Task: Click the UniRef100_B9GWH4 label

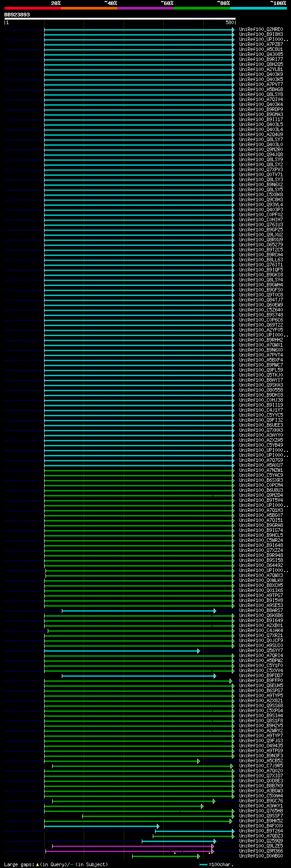Action: coord(261,285)
